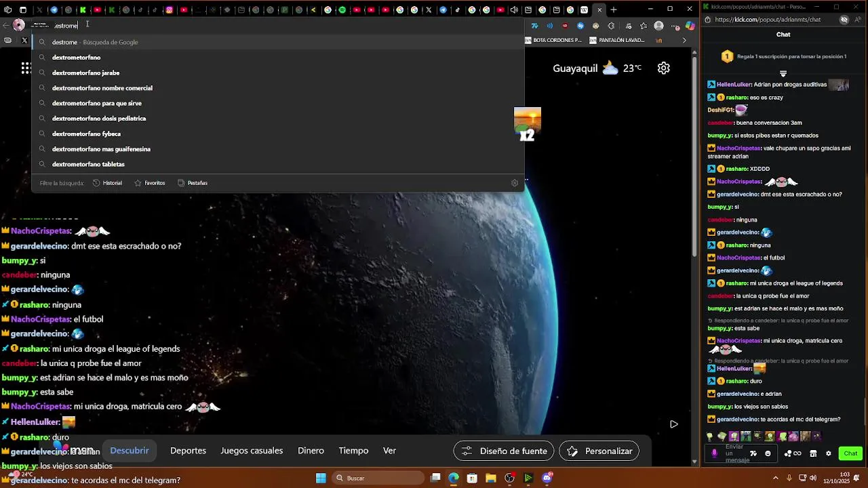The image size is (868, 488).
Task: Show hidden system tray icons
Action: pyautogui.click(x=776, y=478)
